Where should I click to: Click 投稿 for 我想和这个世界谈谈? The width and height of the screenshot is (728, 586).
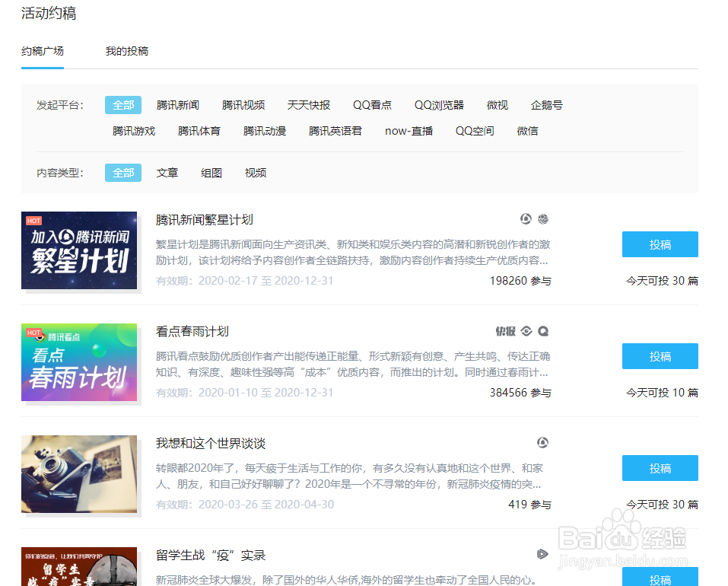point(660,468)
